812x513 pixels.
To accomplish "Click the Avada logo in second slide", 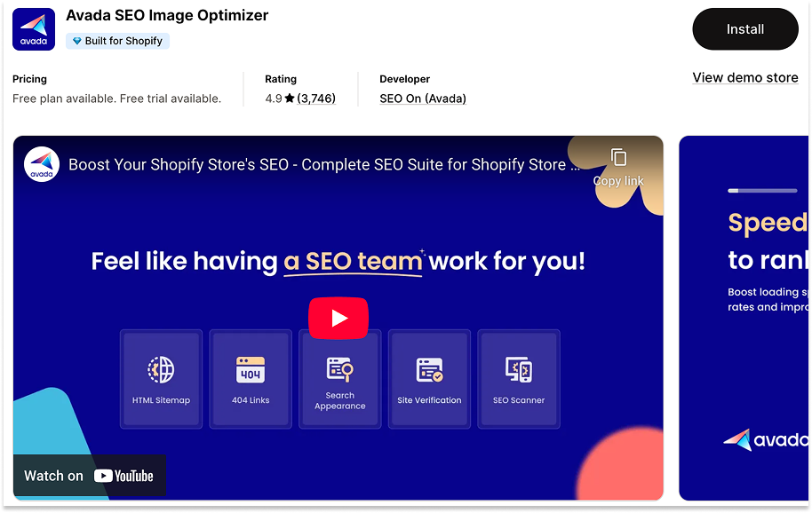I will (x=766, y=439).
